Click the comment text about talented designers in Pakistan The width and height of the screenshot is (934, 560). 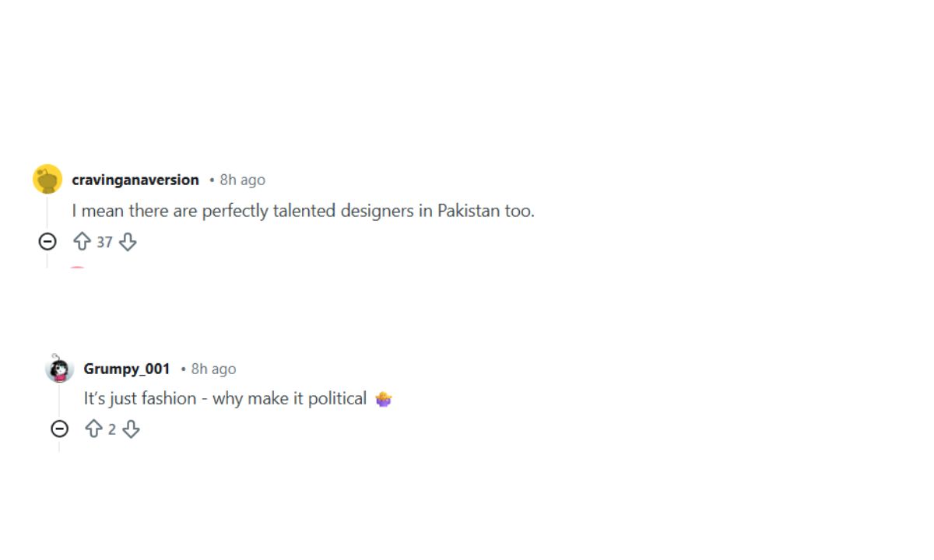coord(304,210)
